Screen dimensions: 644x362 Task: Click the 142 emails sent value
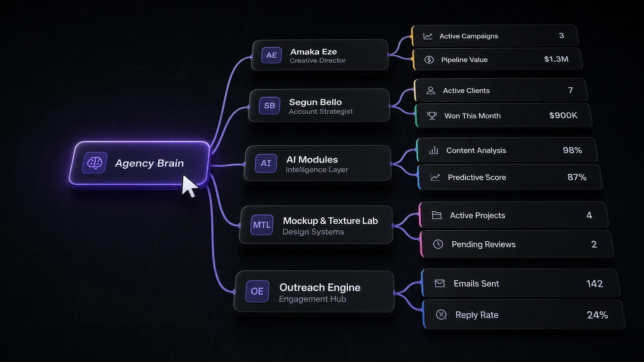(594, 284)
